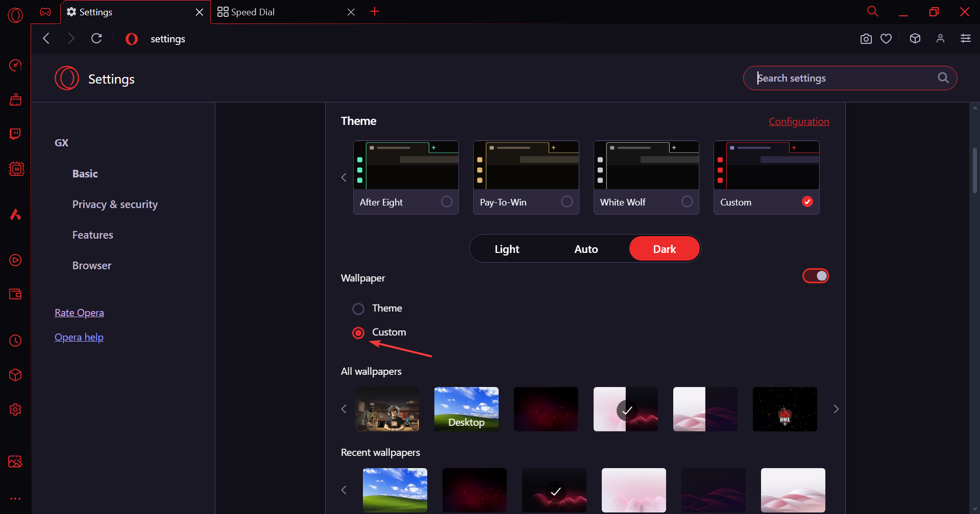Select the After Eight theme radio

(447, 201)
